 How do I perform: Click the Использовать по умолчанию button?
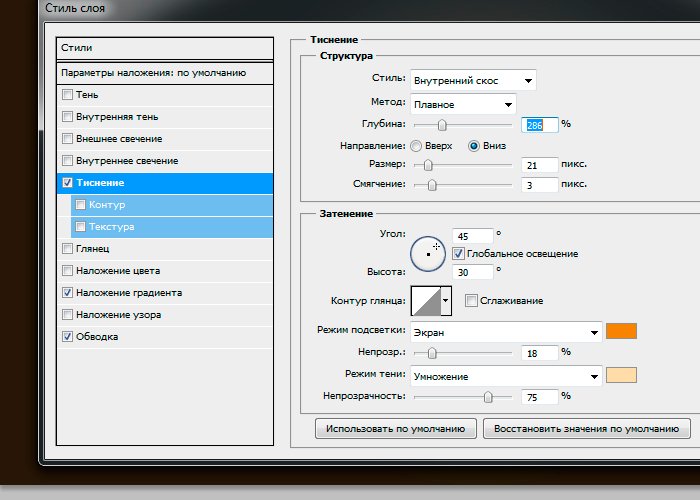(394, 429)
